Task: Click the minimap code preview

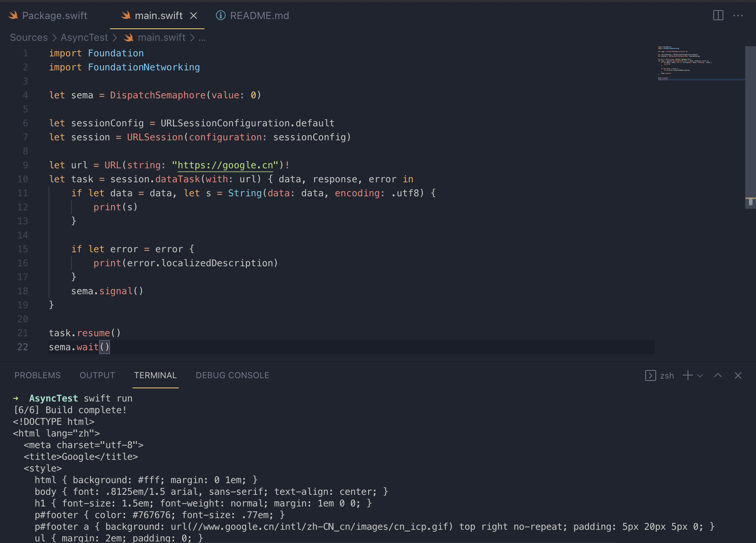Action: tap(684, 63)
